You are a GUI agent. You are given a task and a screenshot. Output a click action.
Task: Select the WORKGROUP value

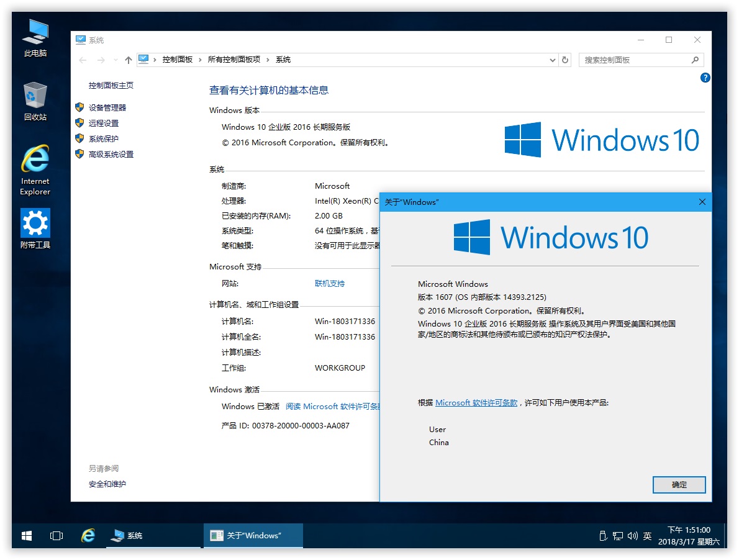340,368
